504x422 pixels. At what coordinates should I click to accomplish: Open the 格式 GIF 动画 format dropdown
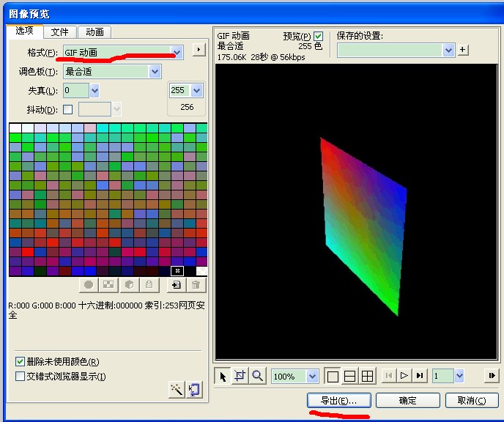(177, 52)
